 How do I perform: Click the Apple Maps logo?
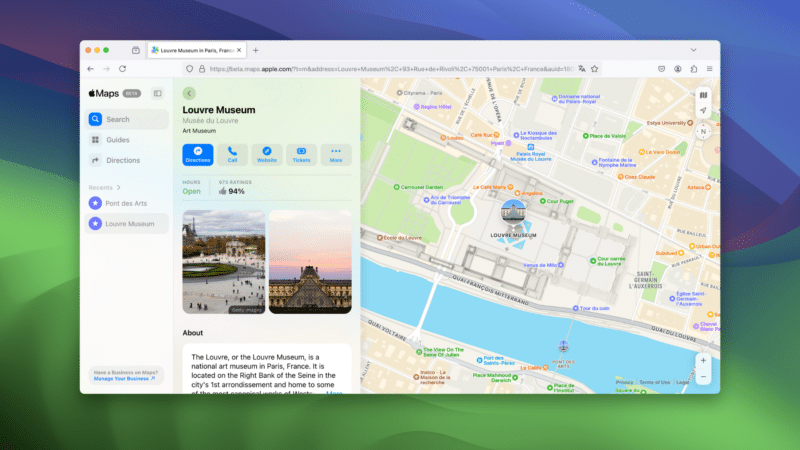click(x=104, y=93)
